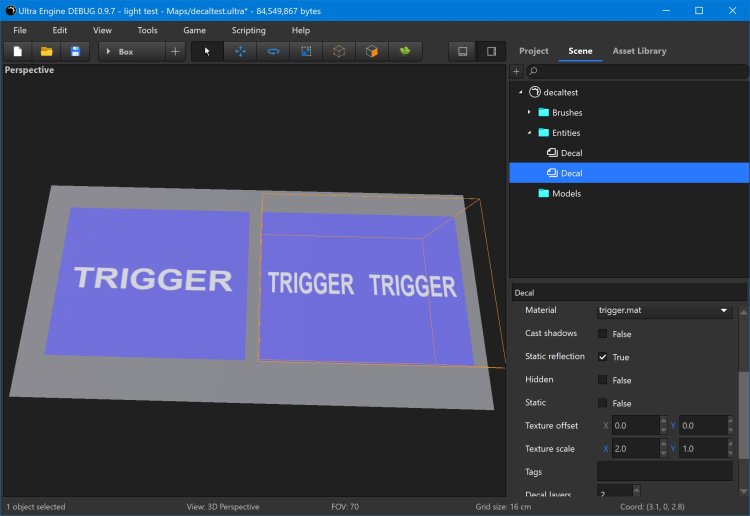
Task: Enable the Cast shadows checkbox
Action: (603, 334)
